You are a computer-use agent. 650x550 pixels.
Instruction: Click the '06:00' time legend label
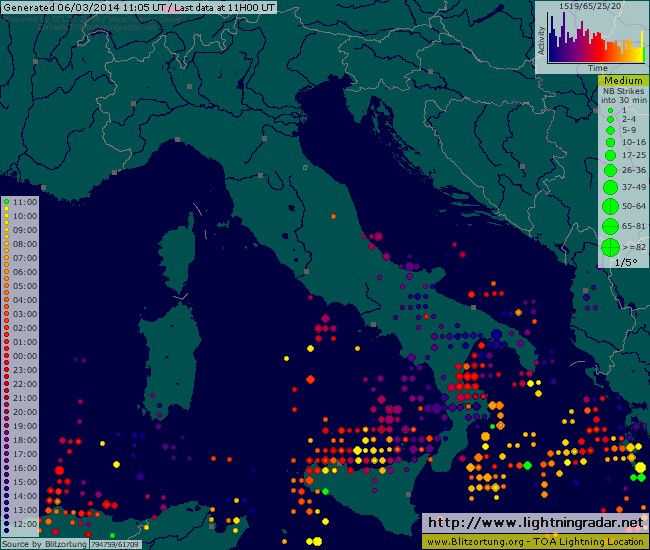25,272
